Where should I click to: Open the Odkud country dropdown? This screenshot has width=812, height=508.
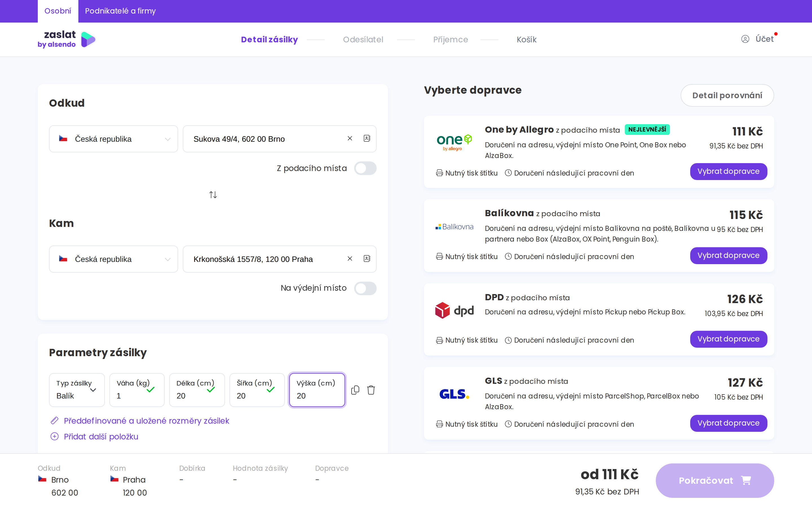113,139
